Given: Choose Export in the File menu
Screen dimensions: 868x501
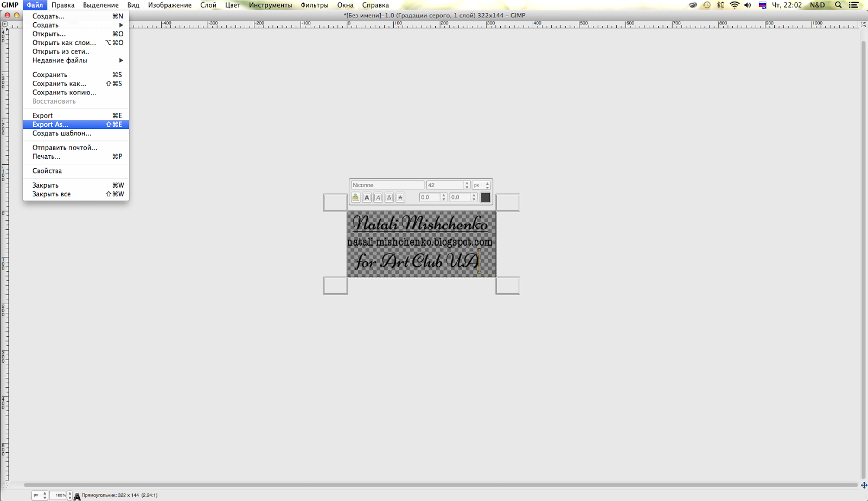Looking at the screenshot, I should 76,115.
